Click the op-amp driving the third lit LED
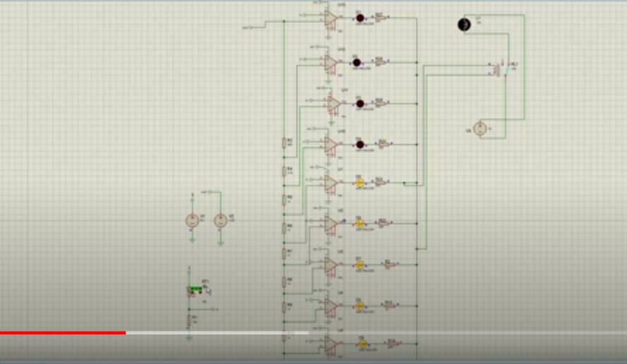The width and height of the screenshot is (627, 364). pyautogui.click(x=331, y=265)
